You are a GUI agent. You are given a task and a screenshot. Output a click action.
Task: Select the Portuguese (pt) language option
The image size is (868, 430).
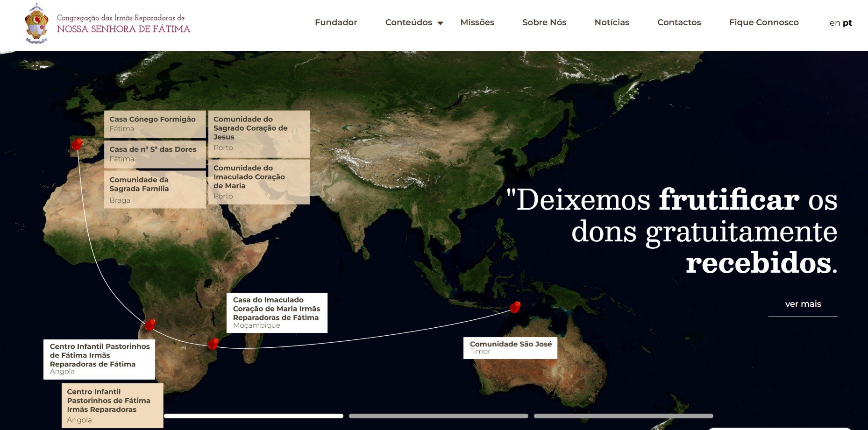coord(847,23)
